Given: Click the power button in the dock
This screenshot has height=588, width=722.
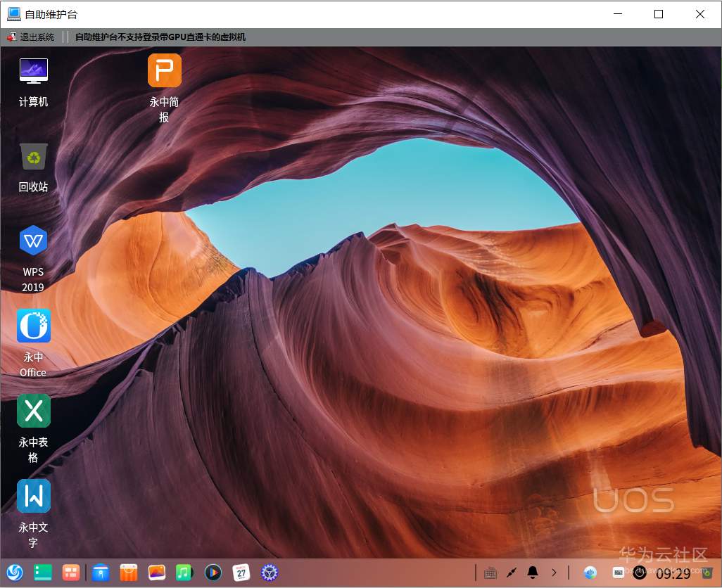Looking at the screenshot, I should [640, 573].
